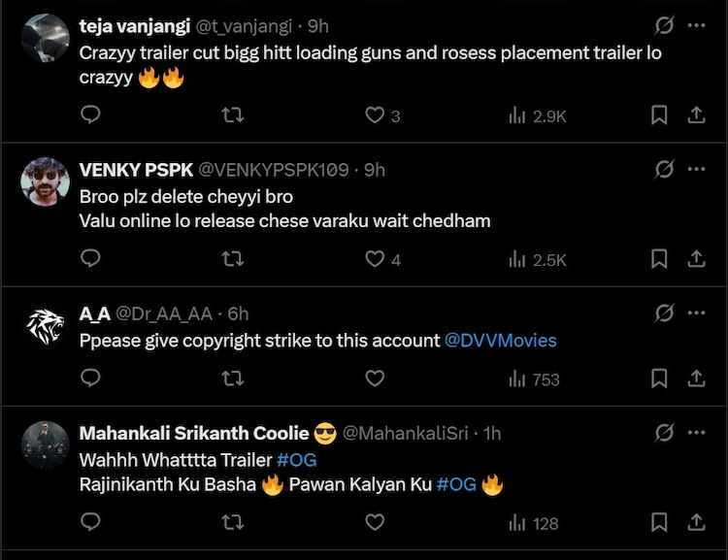Share A_A's tweet

coord(696,379)
